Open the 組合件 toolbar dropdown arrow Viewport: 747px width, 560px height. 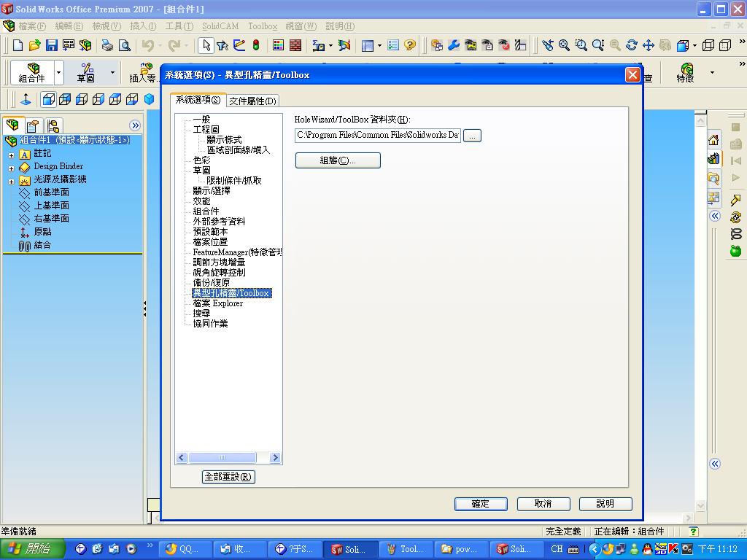(x=58, y=73)
